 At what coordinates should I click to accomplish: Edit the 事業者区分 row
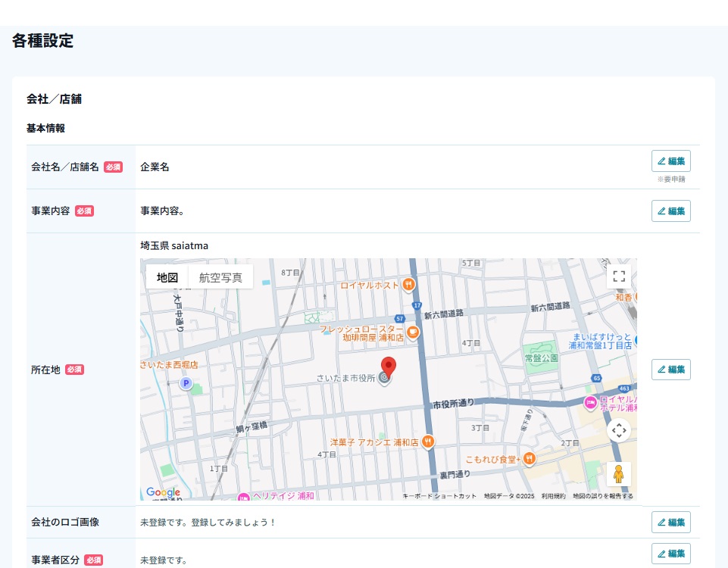[671, 554]
